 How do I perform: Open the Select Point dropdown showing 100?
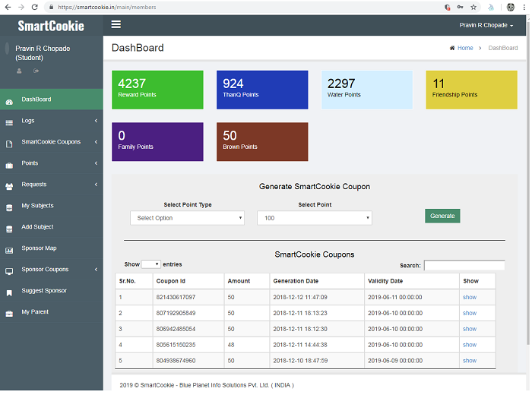tap(314, 218)
